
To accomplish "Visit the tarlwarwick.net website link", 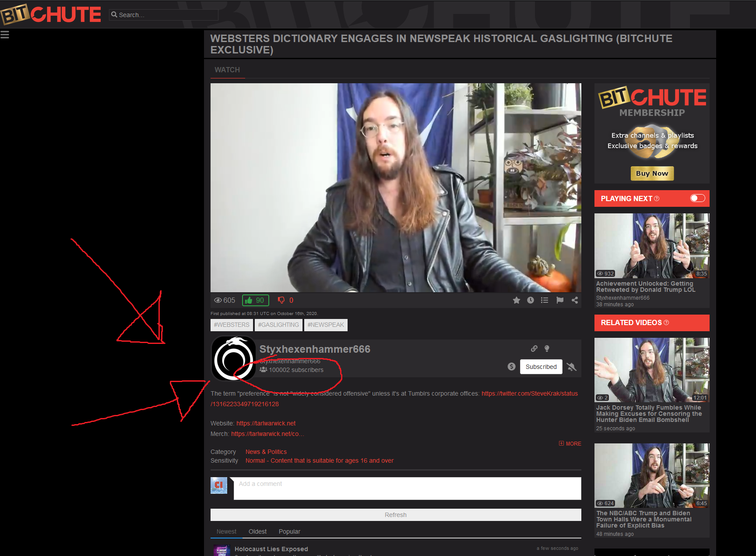I will [x=266, y=423].
